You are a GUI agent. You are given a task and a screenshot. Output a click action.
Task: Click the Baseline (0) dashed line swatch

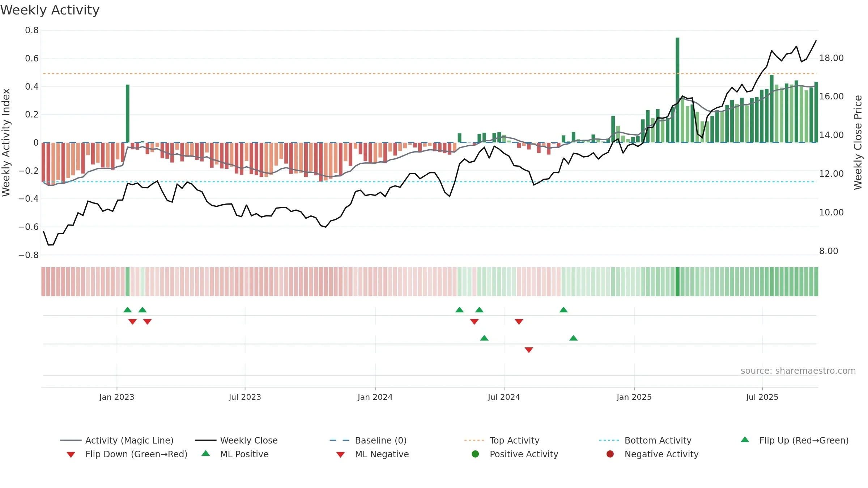[340, 440]
